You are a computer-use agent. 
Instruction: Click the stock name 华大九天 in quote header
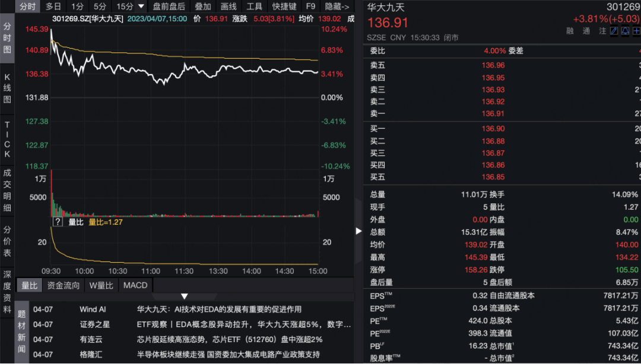[x=386, y=7]
